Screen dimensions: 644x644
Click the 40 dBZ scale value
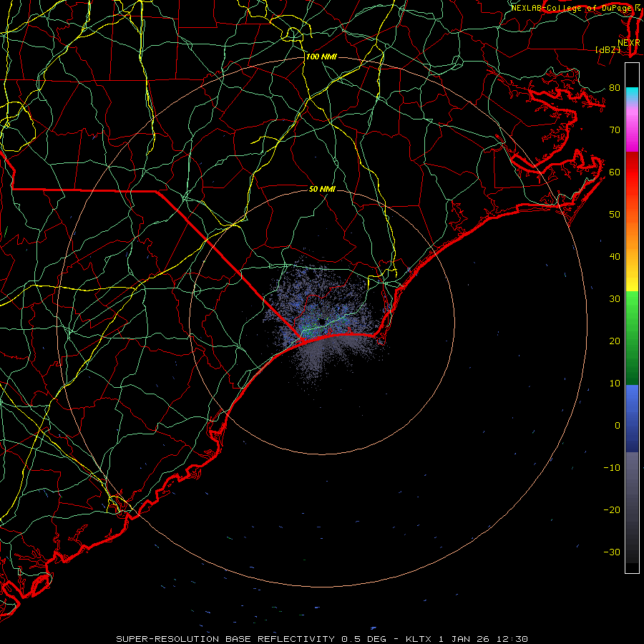615,257
